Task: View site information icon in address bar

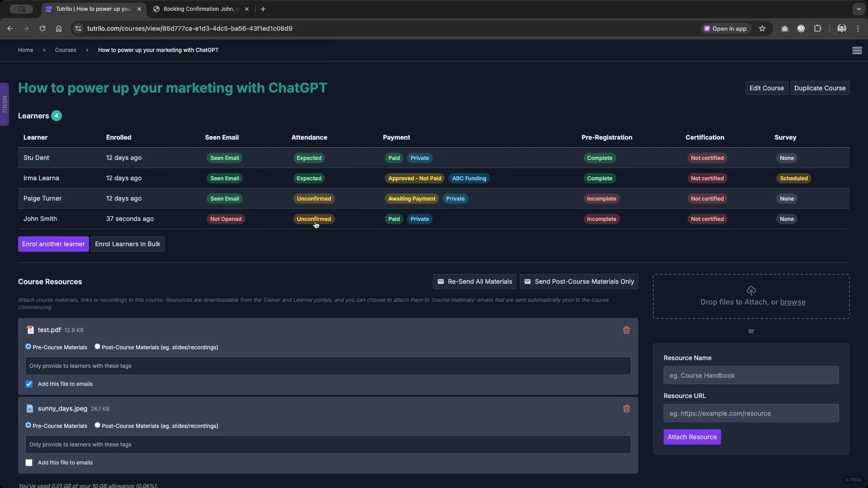Action: click(78, 28)
